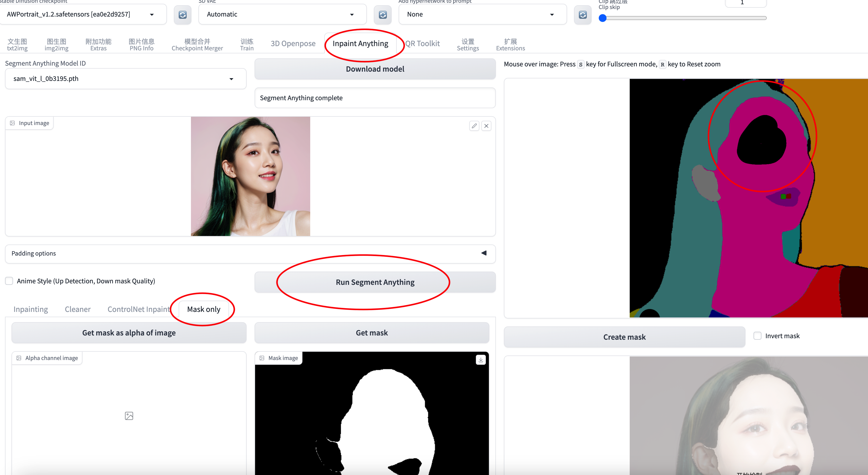
Task: Click the Segment Anything complete status box
Action: [375, 98]
